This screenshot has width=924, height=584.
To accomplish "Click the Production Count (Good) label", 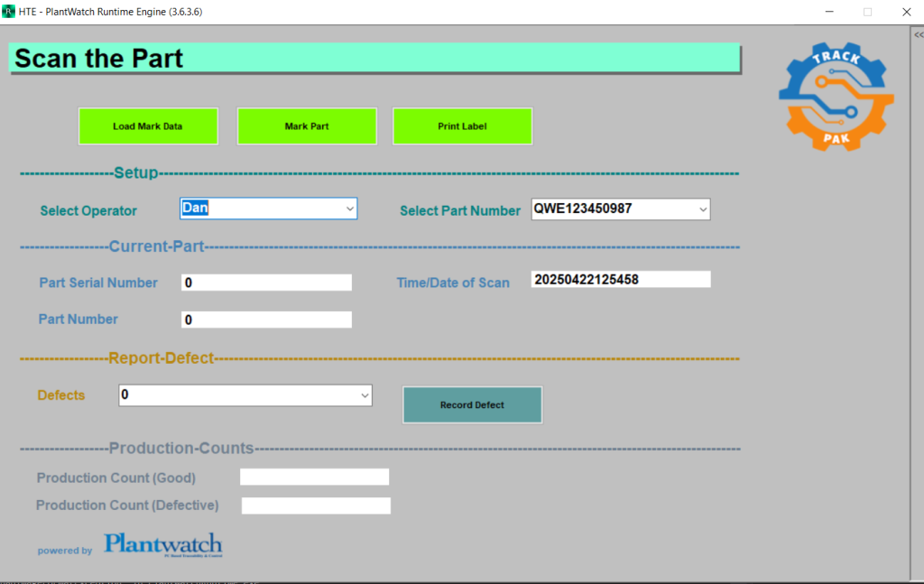I will pyautogui.click(x=116, y=477).
